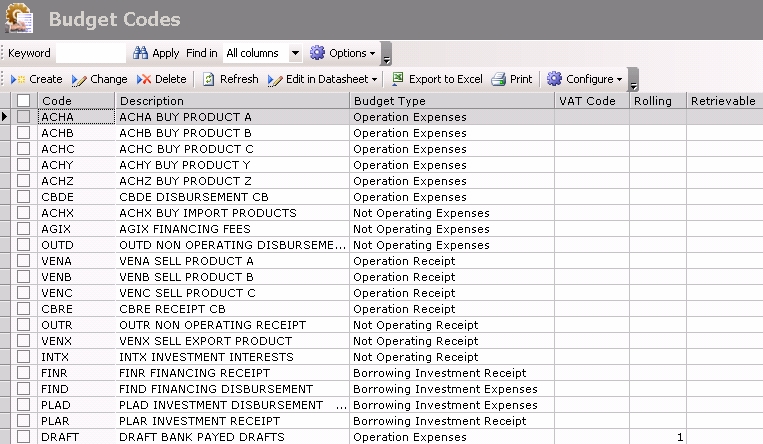Open the 'All columns' Find in dropdown
763x444 pixels.
pos(295,53)
